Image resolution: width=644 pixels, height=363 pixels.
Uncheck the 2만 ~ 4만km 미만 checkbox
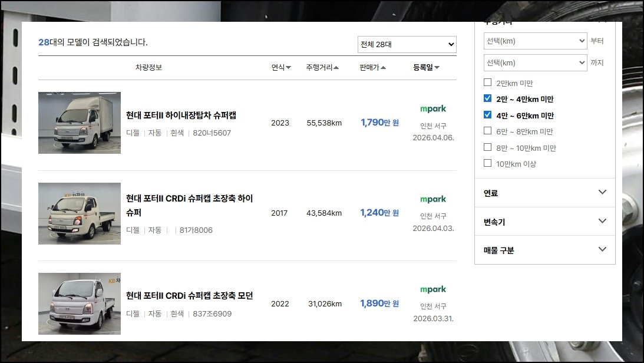tap(487, 98)
